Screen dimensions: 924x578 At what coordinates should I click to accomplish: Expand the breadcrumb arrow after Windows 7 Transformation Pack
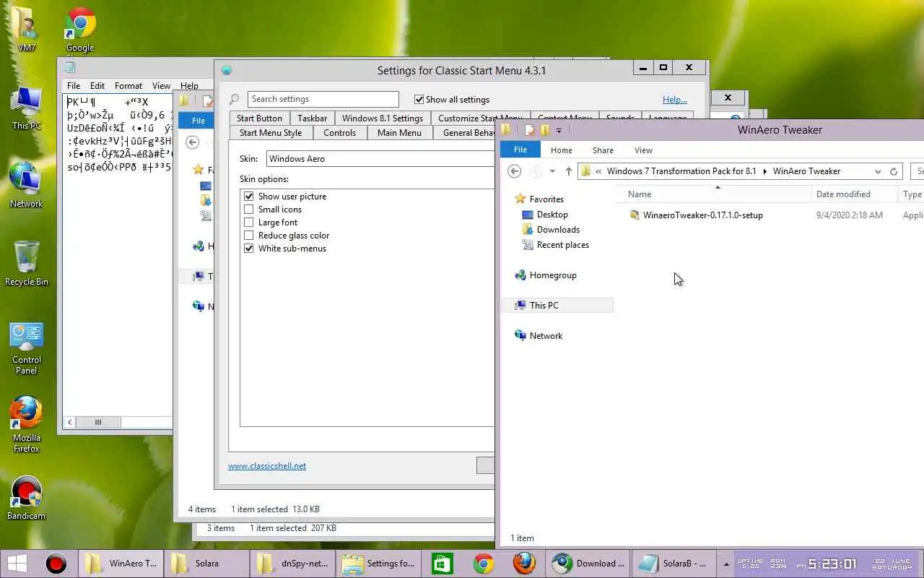pos(764,171)
